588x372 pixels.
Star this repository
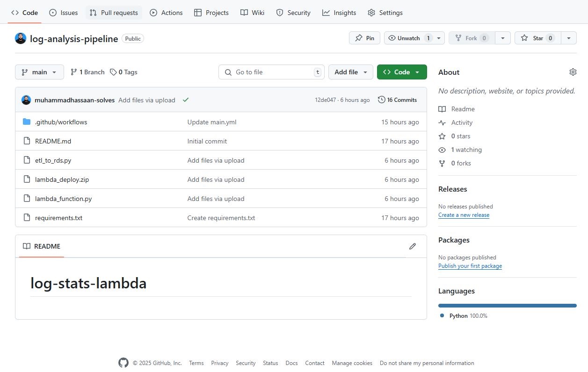click(537, 38)
